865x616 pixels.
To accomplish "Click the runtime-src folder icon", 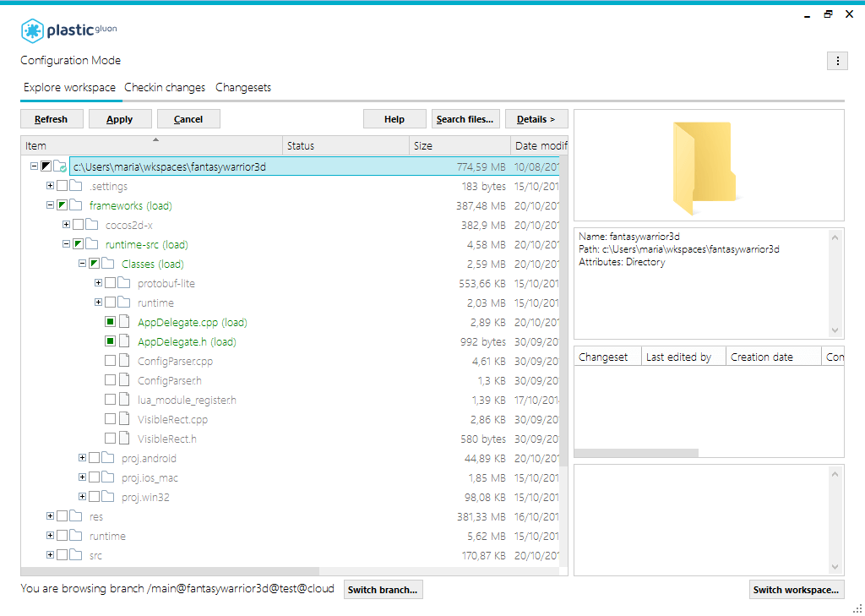I will [91, 244].
